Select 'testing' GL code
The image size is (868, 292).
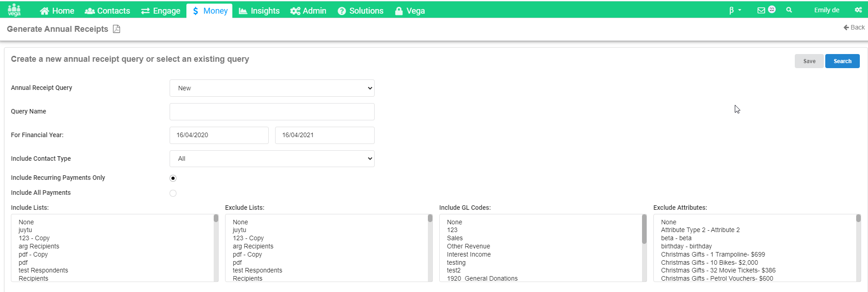pos(456,262)
